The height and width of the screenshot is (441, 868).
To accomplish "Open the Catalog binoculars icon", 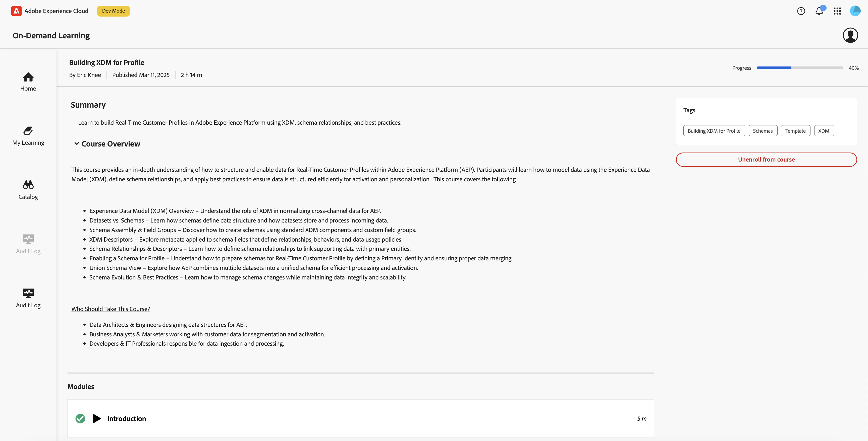I will 28,185.
